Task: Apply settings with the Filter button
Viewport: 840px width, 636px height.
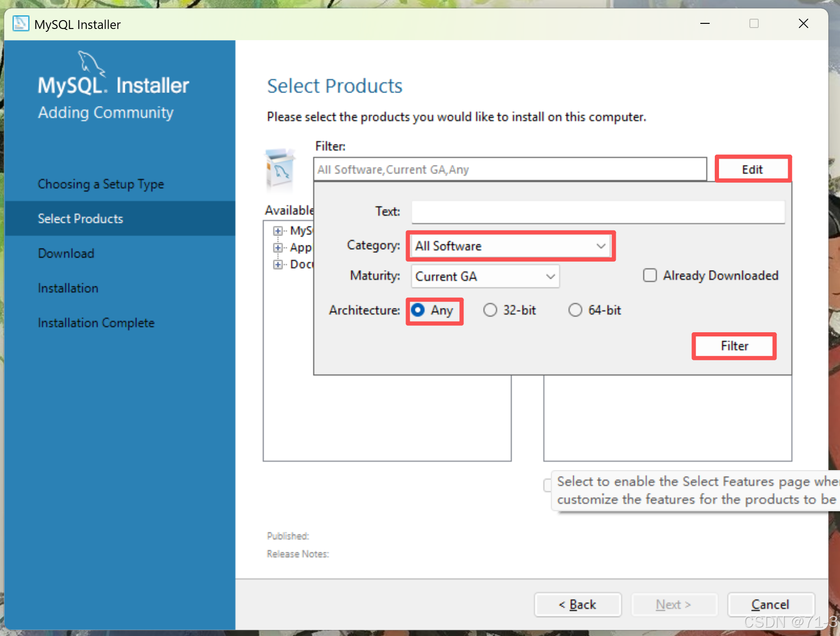Action: (734, 346)
